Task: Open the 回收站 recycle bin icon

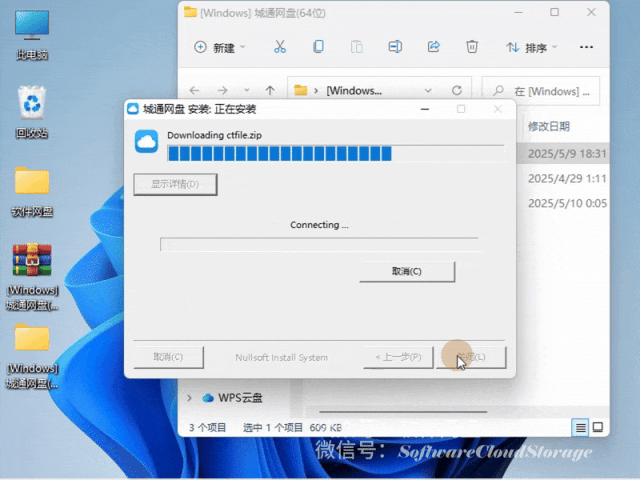Action: click(x=32, y=112)
